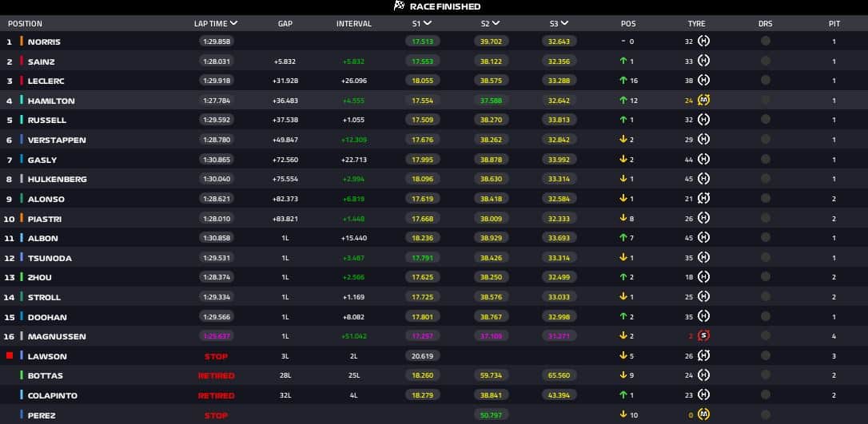
Task: Select driver name VERSTAPPEN
Action: coord(57,140)
